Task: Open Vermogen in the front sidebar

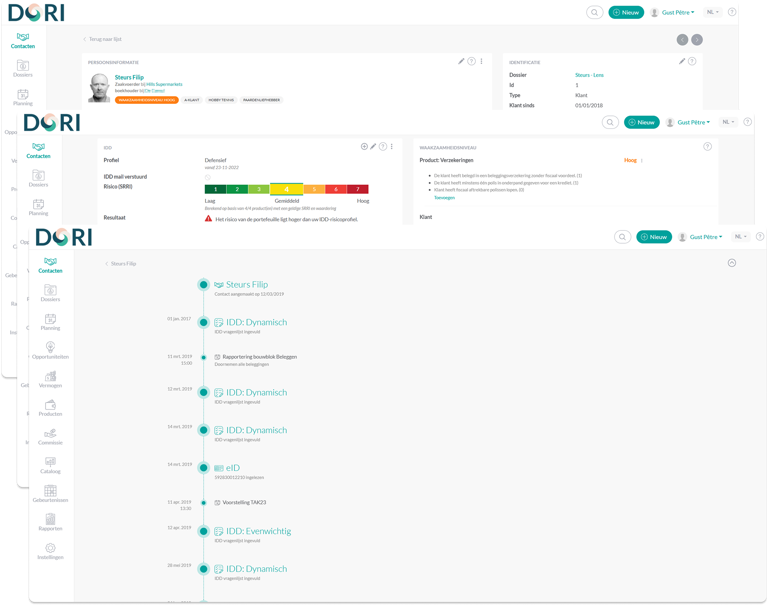Action: point(50,378)
